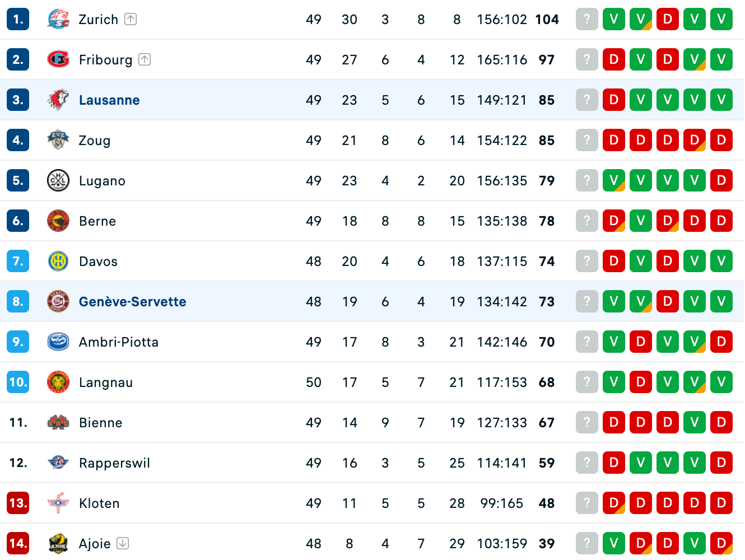Click the Rapperswil team name
Viewport: 745px width, 560px height.
click(x=114, y=463)
